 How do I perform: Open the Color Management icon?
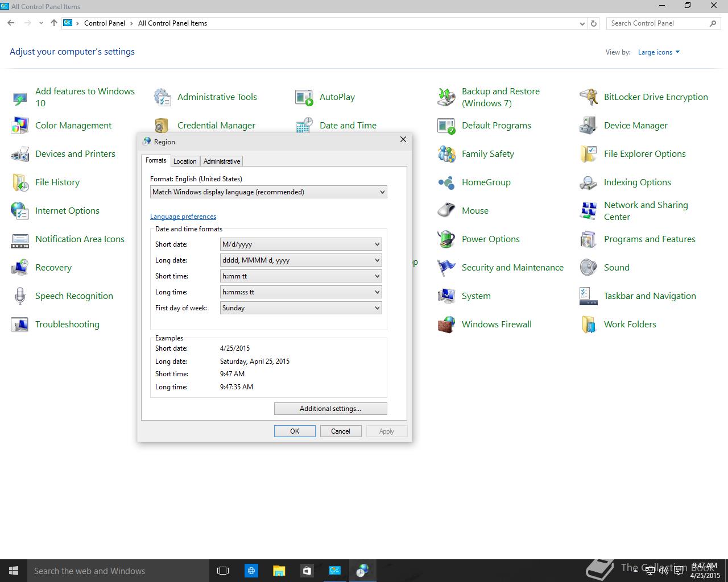click(20, 126)
